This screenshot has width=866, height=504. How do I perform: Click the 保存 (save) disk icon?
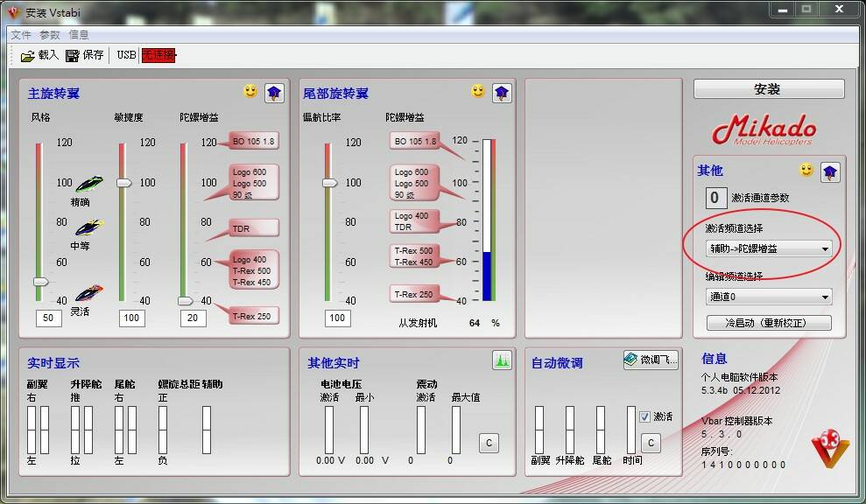[74, 55]
